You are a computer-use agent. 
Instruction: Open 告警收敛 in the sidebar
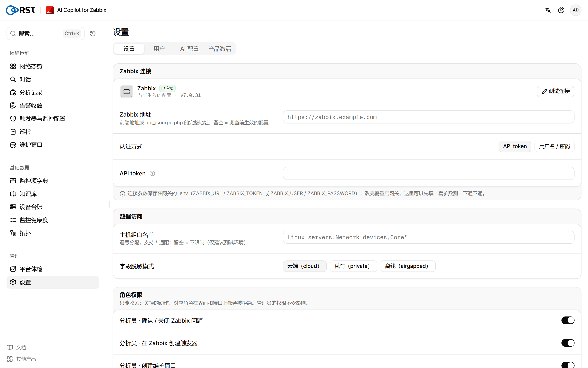coord(53,105)
